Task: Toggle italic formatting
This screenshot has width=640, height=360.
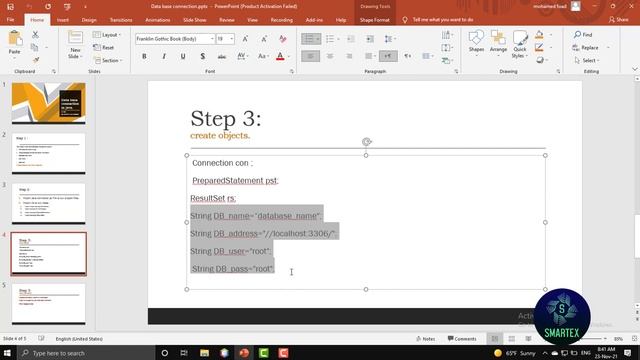Action: [x=164, y=56]
